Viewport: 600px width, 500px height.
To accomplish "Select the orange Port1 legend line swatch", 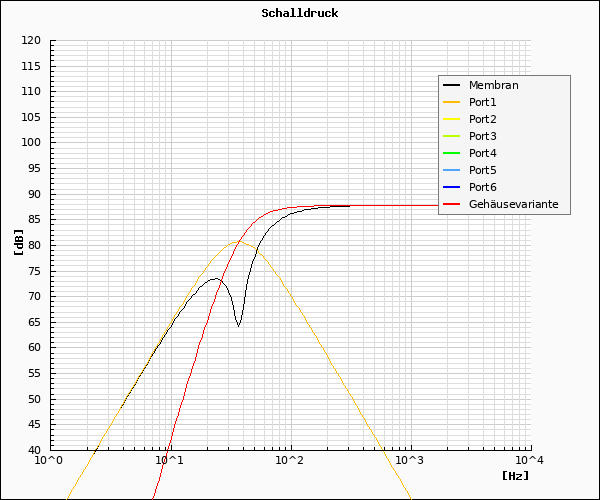I will 452,102.
